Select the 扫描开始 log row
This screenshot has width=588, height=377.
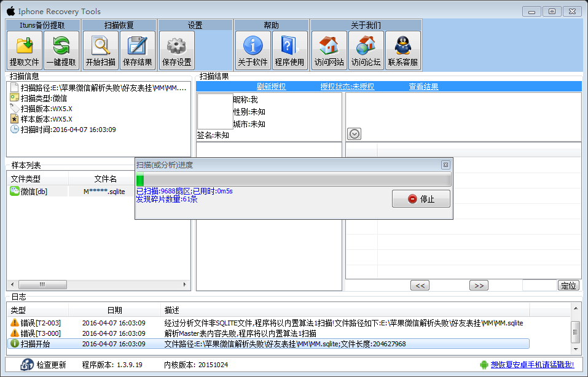tap(269, 344)
